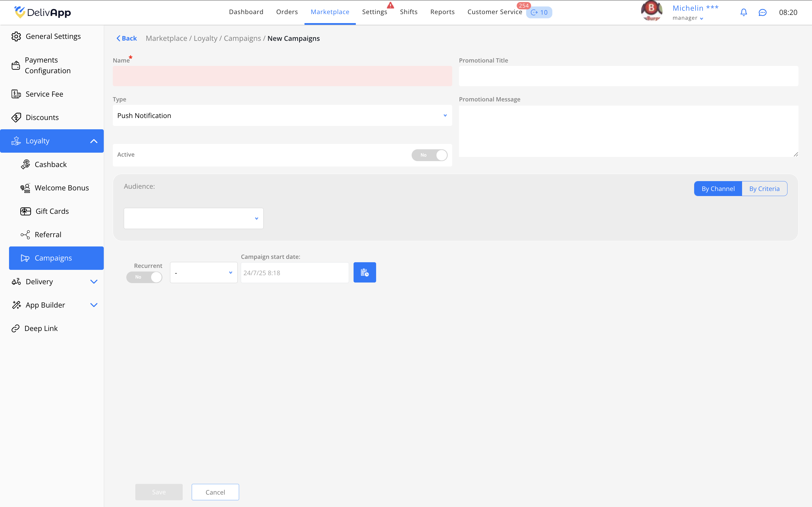Toggle the Active switch on
Screen dimensions: 812x507
(x=429, y=155)
